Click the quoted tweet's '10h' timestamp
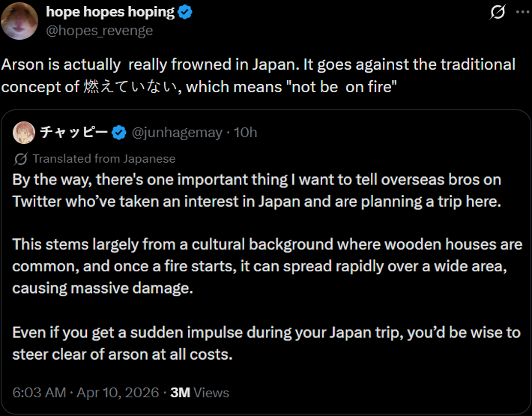 tap(246, 133)
